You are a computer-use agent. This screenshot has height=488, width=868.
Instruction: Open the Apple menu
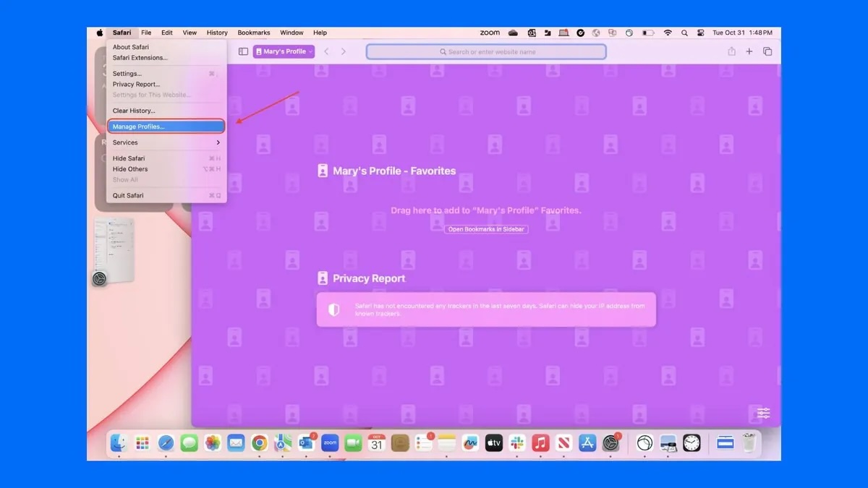pos(100,33)
